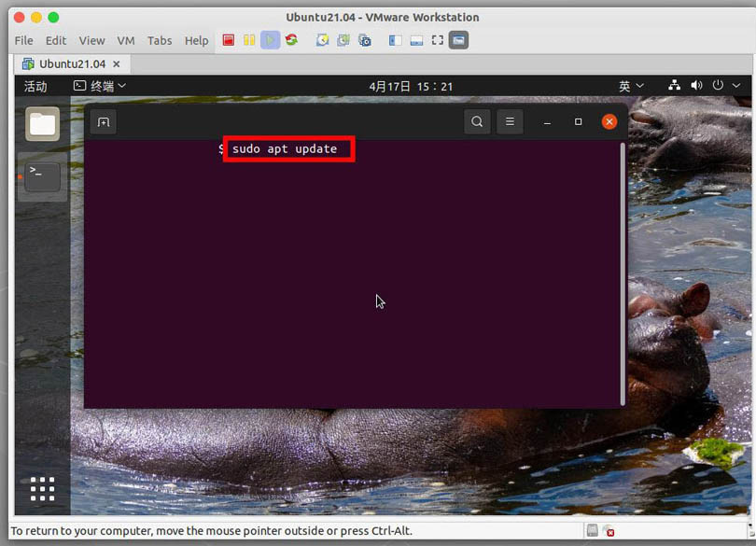
Task: Click the red Power Off VM button
Action: coord(229,40)
